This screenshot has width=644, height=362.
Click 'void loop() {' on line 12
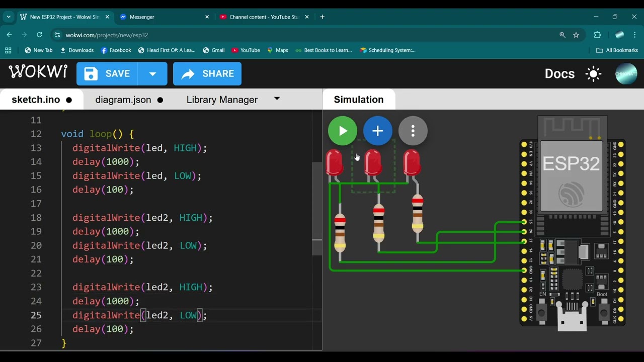[98, 134]
